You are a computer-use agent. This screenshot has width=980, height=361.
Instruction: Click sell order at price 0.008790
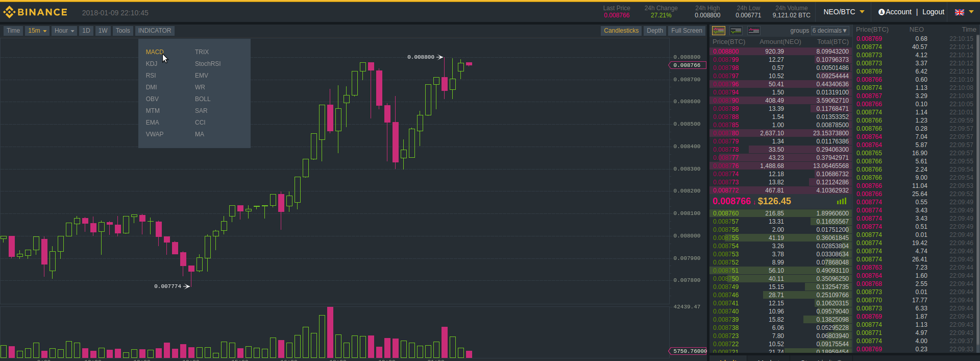[x=780, y=101]
